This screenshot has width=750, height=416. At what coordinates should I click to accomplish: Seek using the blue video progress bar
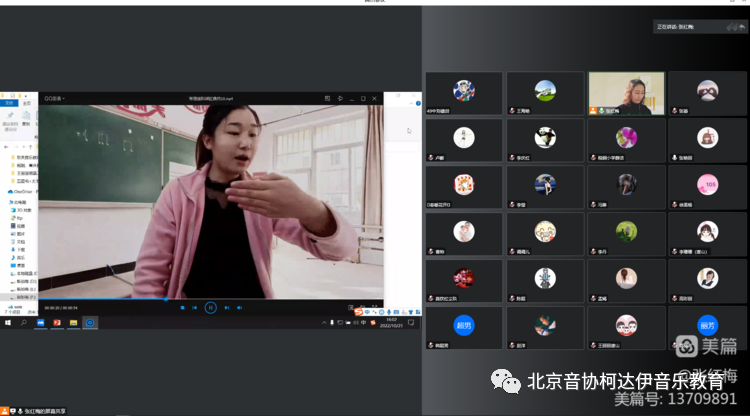coord(210,299)
